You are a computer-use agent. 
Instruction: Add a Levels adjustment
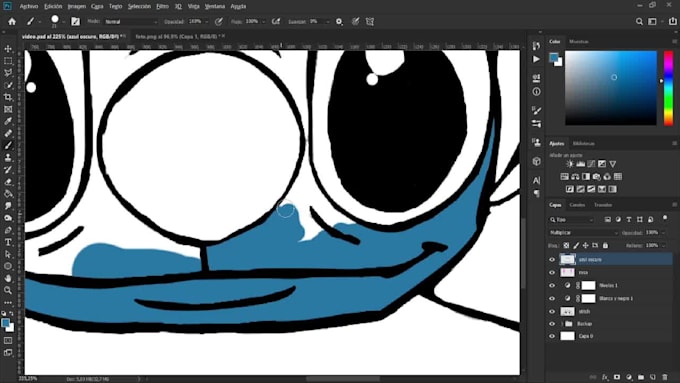(581, 164)
